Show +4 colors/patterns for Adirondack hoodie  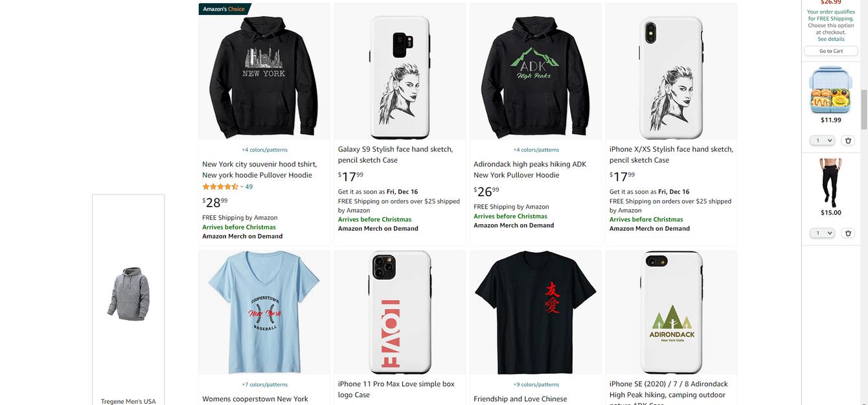point(536,150)
